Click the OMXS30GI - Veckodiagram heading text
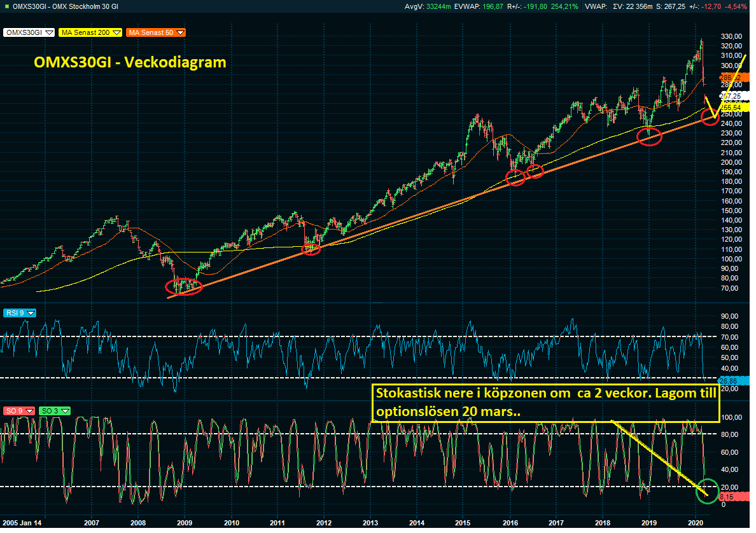Image resolution: width=756 pixels, height=533 pixels. coord(130,62)
